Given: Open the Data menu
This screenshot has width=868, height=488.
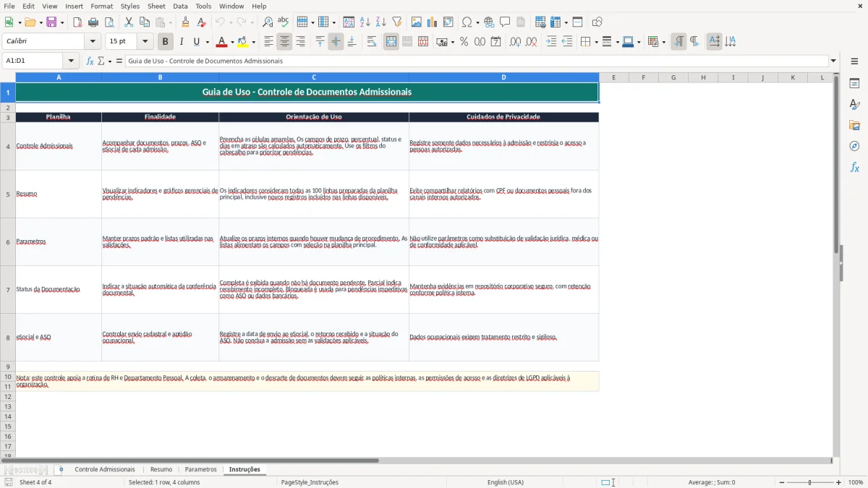Looking at the screenshot, I should [180, 6].
